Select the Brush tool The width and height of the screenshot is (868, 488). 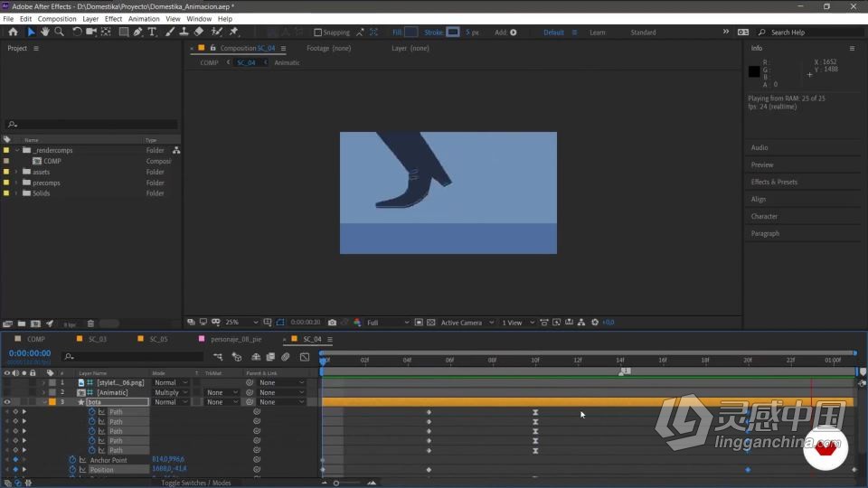click(170, 33)
